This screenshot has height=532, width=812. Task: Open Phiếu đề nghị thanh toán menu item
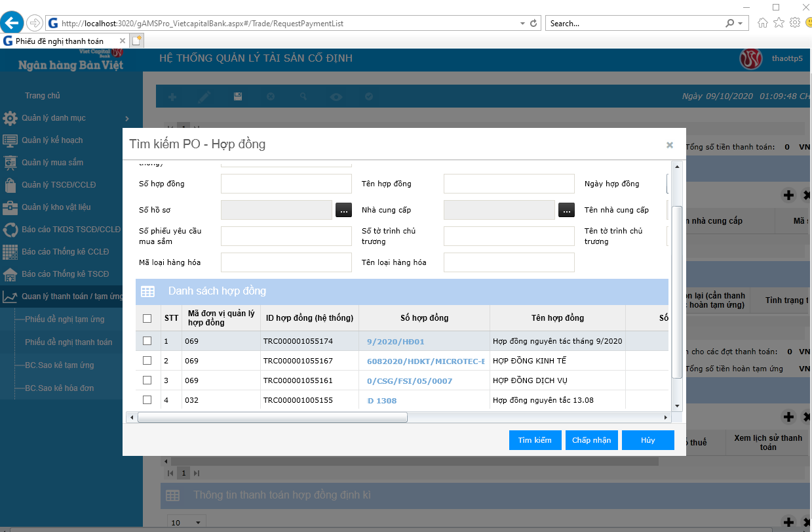pyautogui.click(x=68, y=342)
